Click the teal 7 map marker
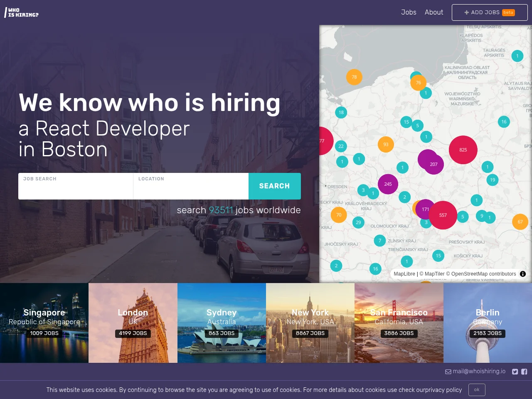532x399 pixels. [379, 241]
